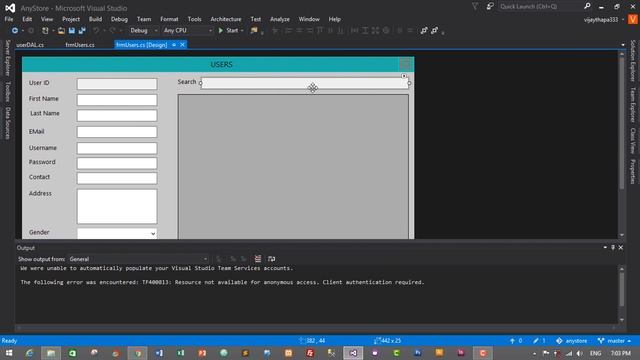This screenshot has width=640, height=360.
Task: Switch to the frmUsers.cs code tab
Action: coord(80,45)
